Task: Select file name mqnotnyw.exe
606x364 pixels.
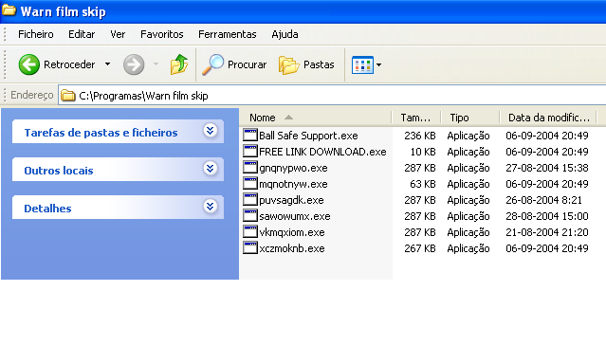Action: 293,184
